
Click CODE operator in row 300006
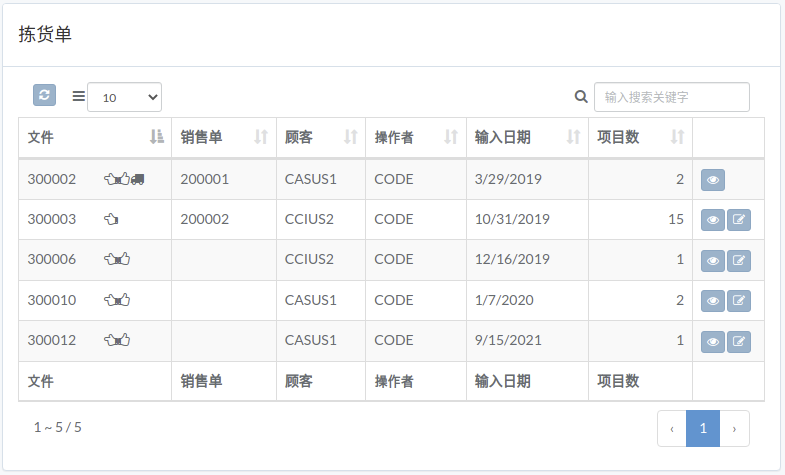pyautogui.click(x=394, y=259)
